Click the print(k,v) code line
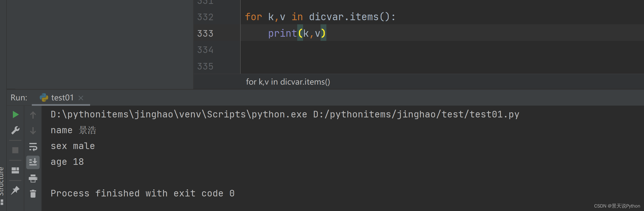Screen dimensions: 644x211 coord(297,33)
